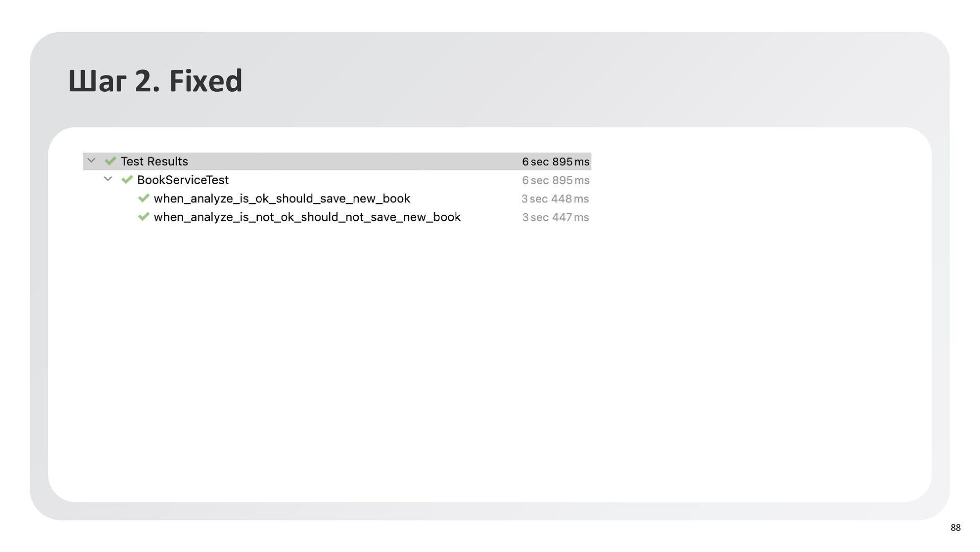The image size is (980, 552).
Task: Select the BookServiceTest class entry
Action: pyautogui.click(x=183, y=180)
